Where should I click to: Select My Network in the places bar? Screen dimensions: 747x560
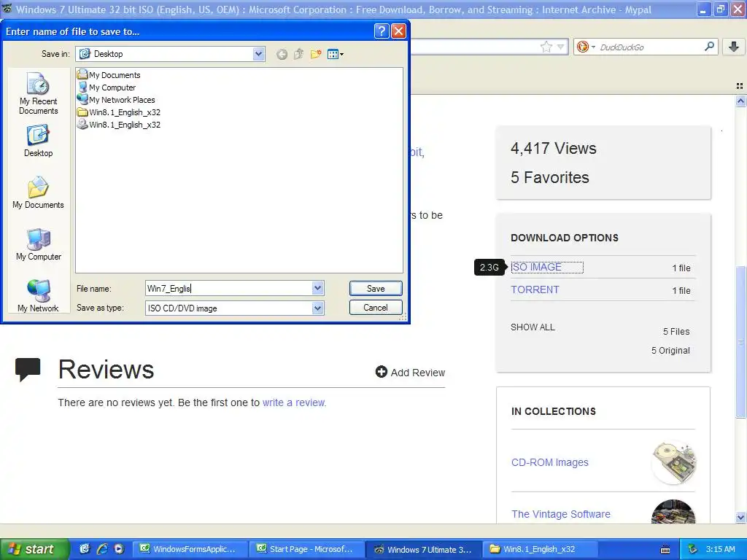point(38,296)
